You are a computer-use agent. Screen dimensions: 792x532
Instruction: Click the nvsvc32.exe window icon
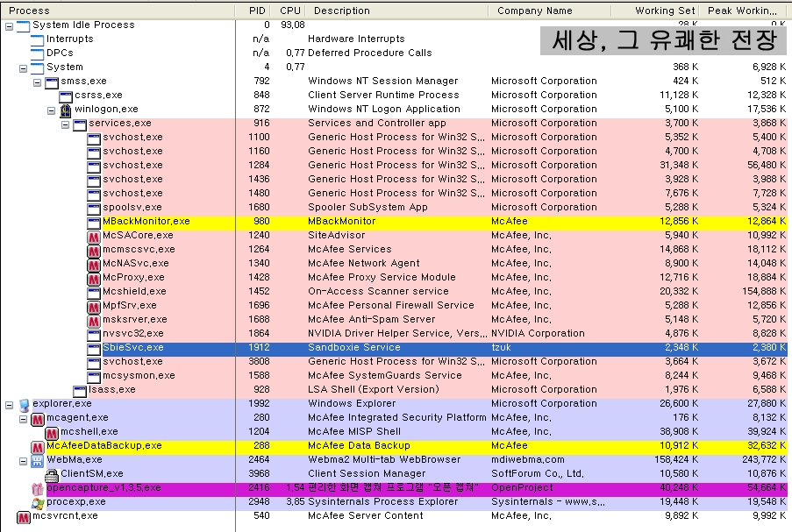click(94, 335)
